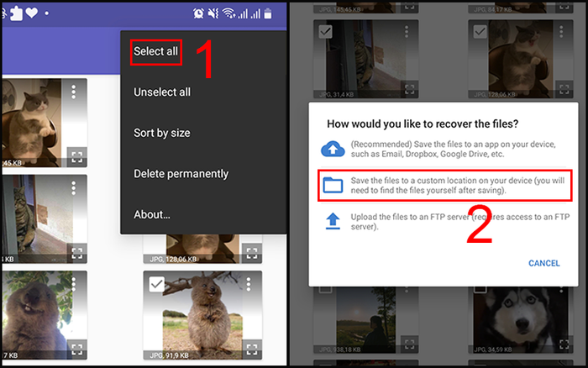Tap the Wi-Fi status bar icon
588x368 pixels.
(228, 13)
